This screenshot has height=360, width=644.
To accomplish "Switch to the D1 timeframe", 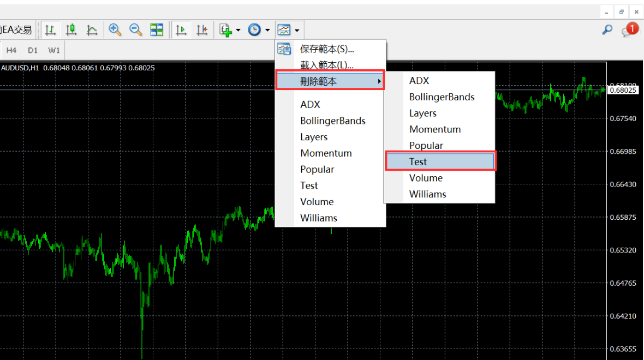I will (33, 50).
